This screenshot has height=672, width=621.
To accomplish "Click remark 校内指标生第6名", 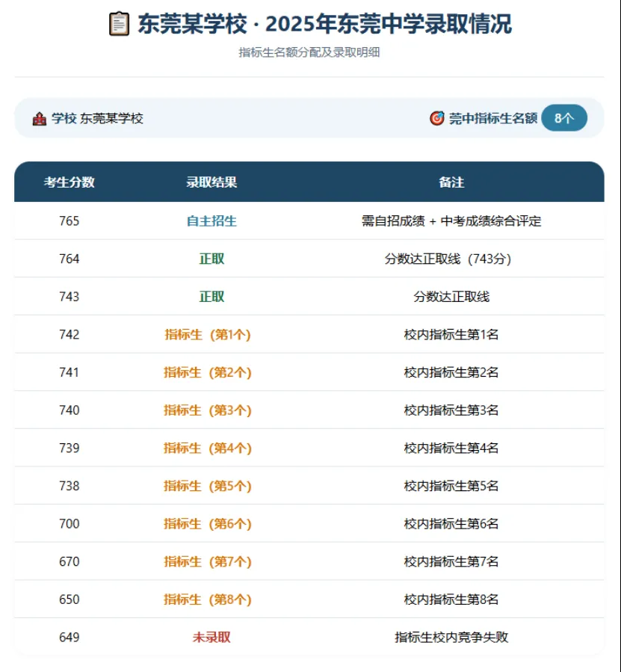I will coord(451,524).
